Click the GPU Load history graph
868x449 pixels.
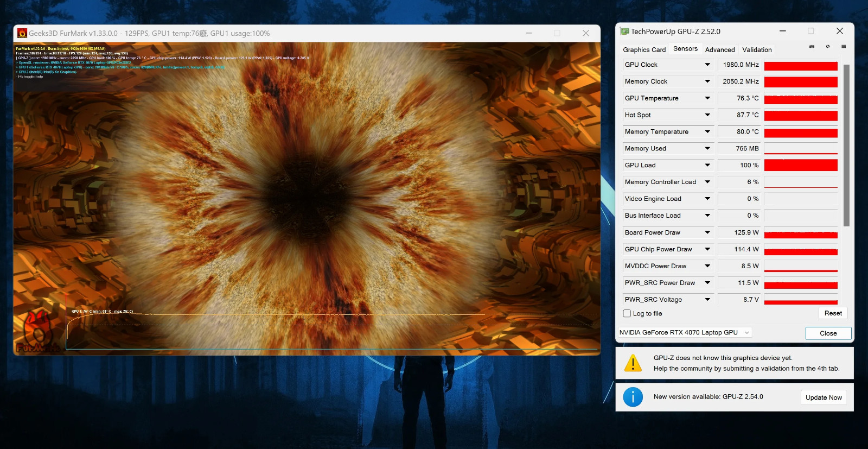(x=801, y=166)
